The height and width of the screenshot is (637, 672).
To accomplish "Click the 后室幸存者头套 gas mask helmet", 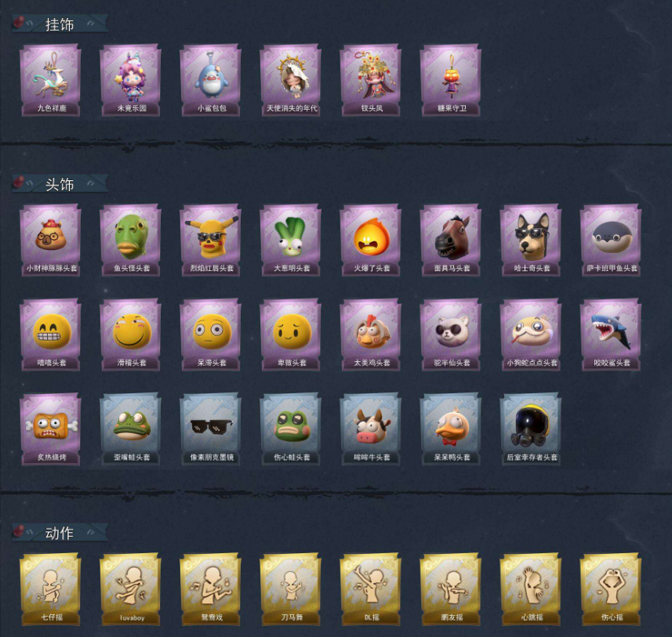I will point(531,429).
